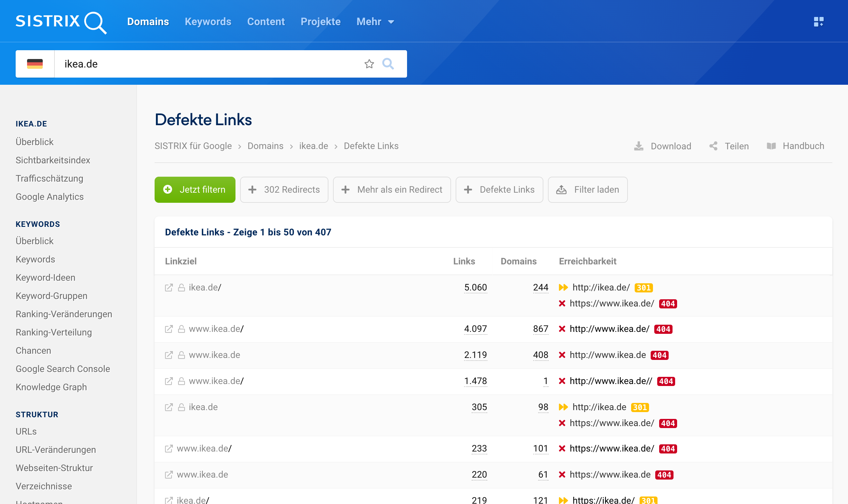Open the Projekte top menu item
This screenshot has height=504, width=848.
(320, 22)
